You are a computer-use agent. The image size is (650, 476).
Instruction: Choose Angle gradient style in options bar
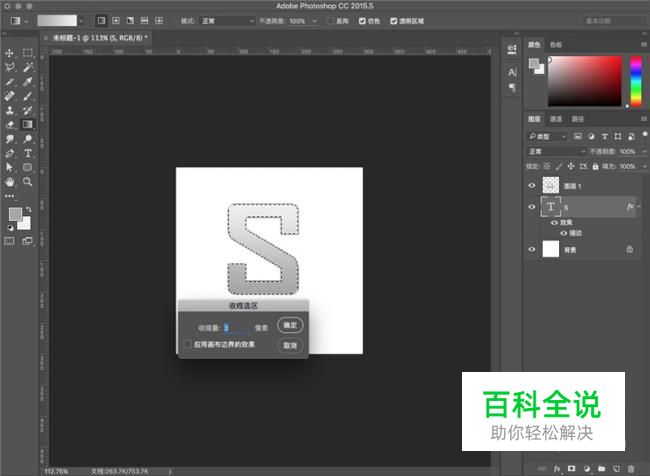(130, 20)
